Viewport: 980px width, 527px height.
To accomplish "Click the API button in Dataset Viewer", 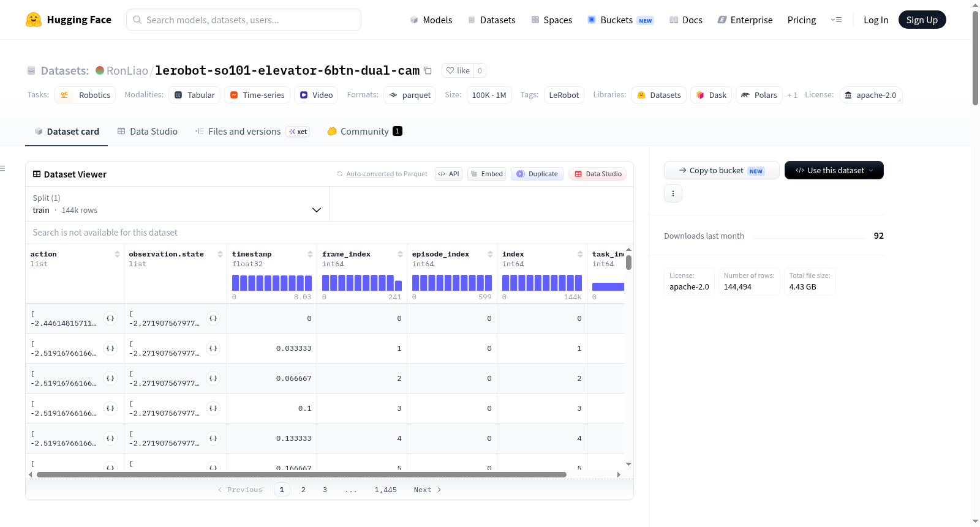I will tap(448, 174).
